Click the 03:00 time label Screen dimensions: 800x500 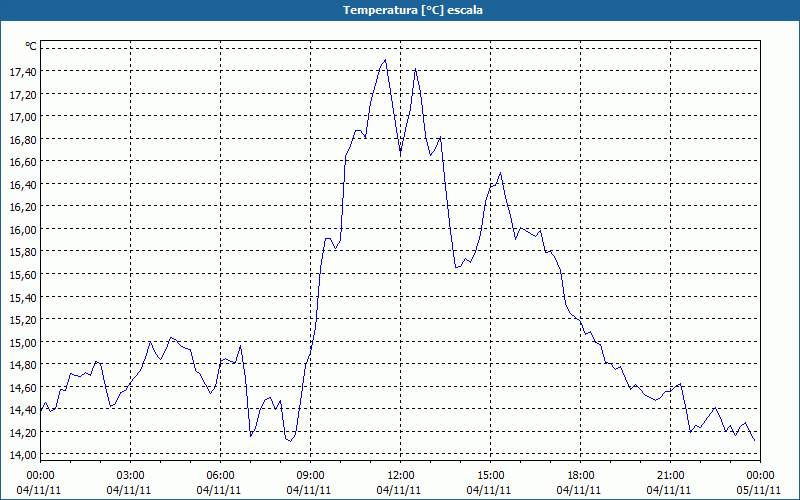pyautogui.click(x=131, y=476)
